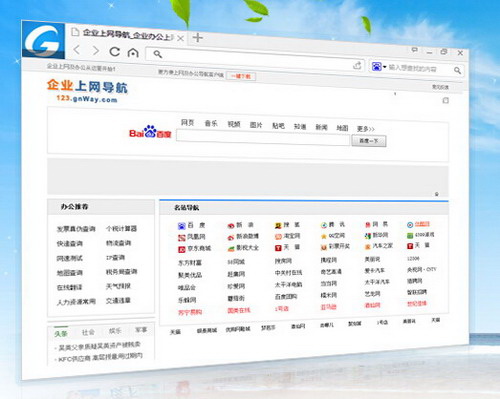This screenshot has height=399, width=500.
Task: Reload the page with the refresh icon
Action: [x=114, y=52]
